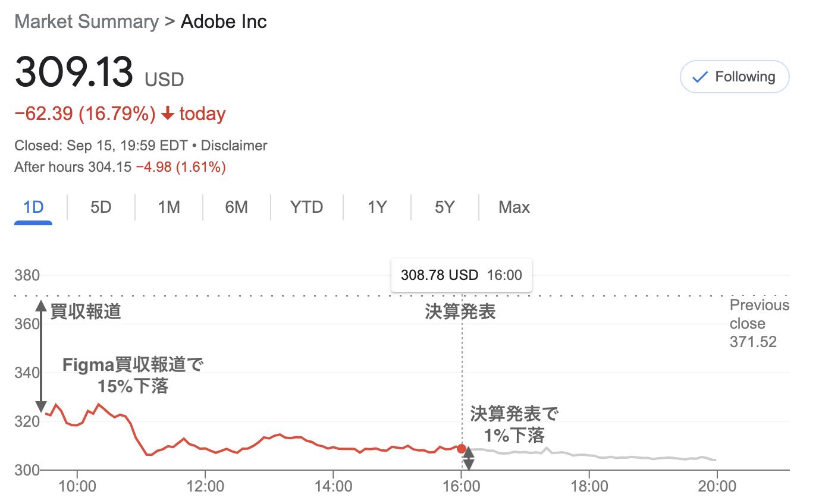Image resolution: width=822 pixels, height=504 pixels.
Task: Click the blue checkmark icon in Following
Action: (x=701, y=77)
